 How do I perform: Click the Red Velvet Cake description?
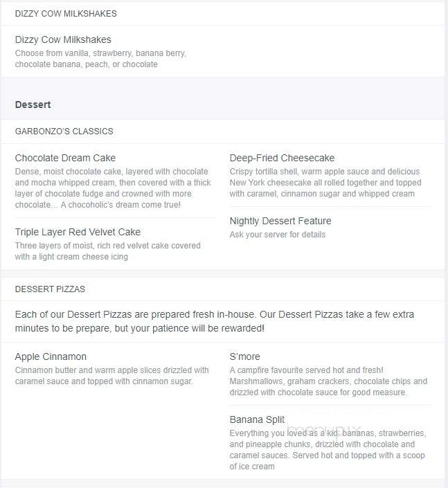[x=107, y=251]
